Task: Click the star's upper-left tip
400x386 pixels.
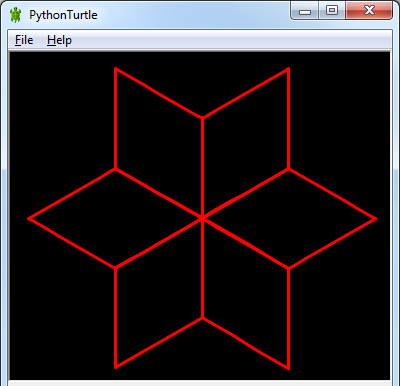Action: (x=115, y=69)
